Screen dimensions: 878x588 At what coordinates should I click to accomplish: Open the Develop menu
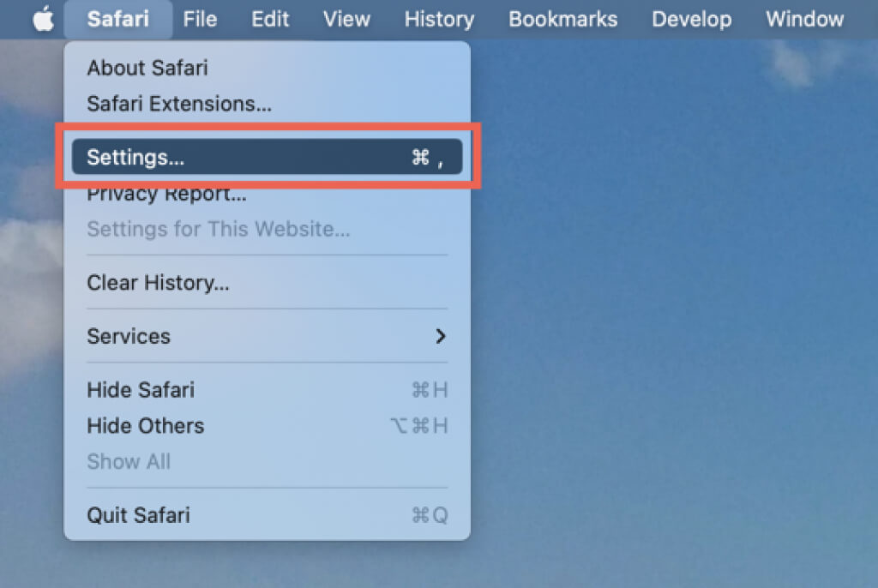(x=692, y=19)
